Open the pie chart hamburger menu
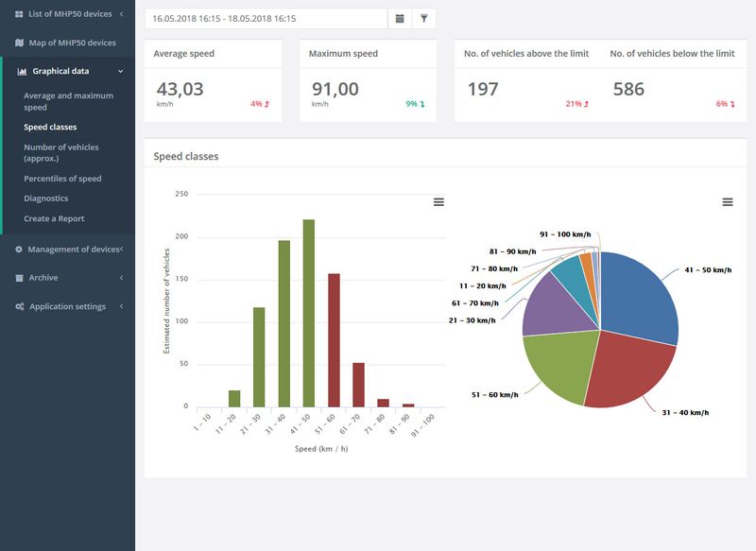 [728, 202]
